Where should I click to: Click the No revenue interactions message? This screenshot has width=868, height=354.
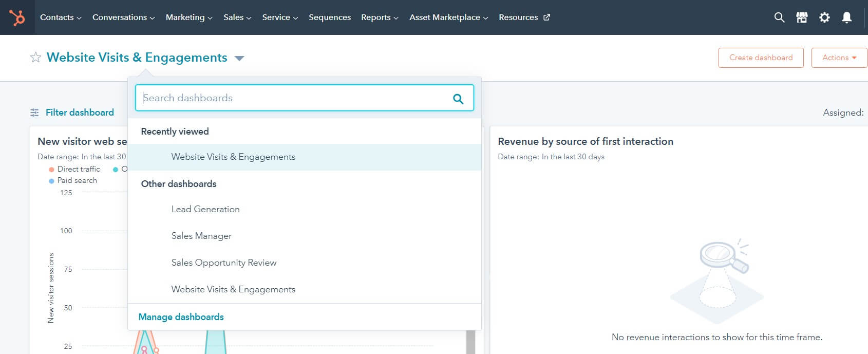click(717, 337)
